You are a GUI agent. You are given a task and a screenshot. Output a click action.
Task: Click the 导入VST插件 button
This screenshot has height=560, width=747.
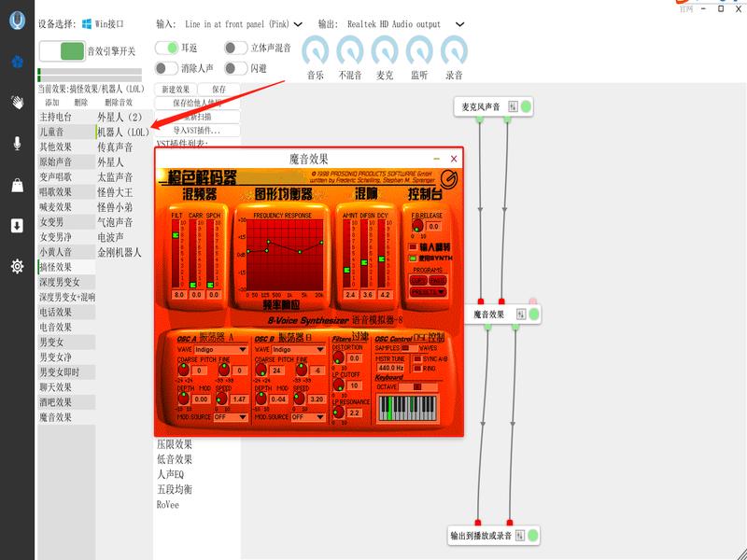pos(197,130)
